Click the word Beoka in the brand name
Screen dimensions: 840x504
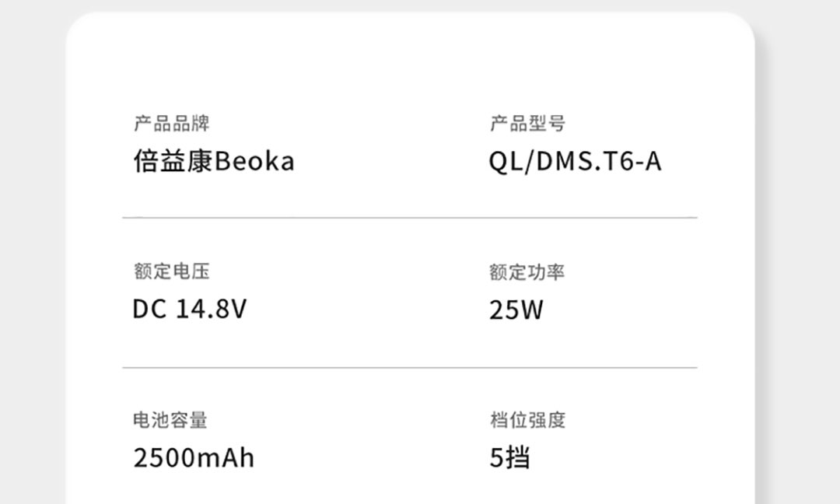tap(254, 161)
